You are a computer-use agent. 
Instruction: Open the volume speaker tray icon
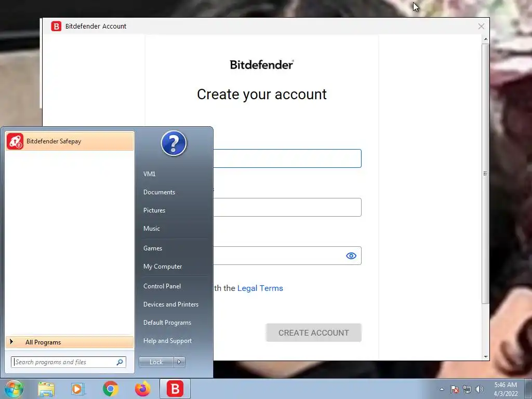point(480,389)
